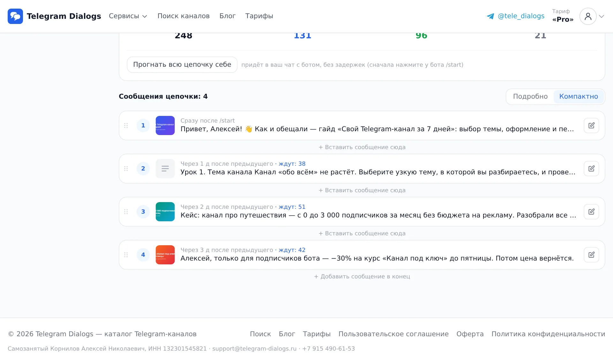This screenshot has width=613, height=364.
Task: Switch view to Компактно
Action: click(x=579, y=96)
